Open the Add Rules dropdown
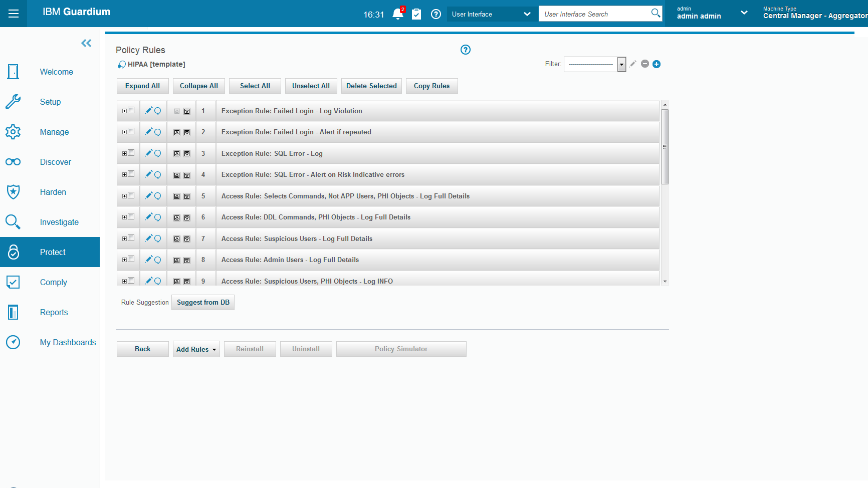 [x=196, y=349]
